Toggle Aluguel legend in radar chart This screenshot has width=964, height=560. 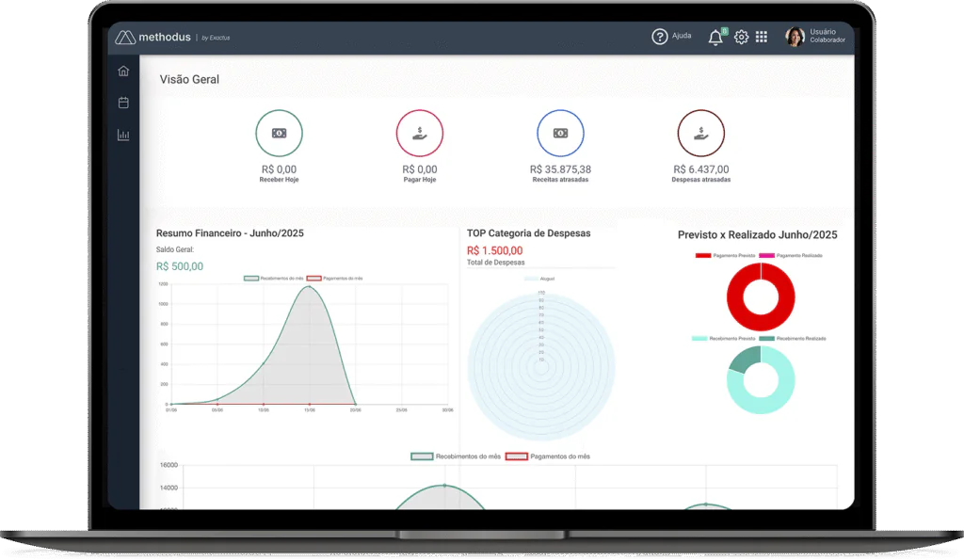(539, 279)
